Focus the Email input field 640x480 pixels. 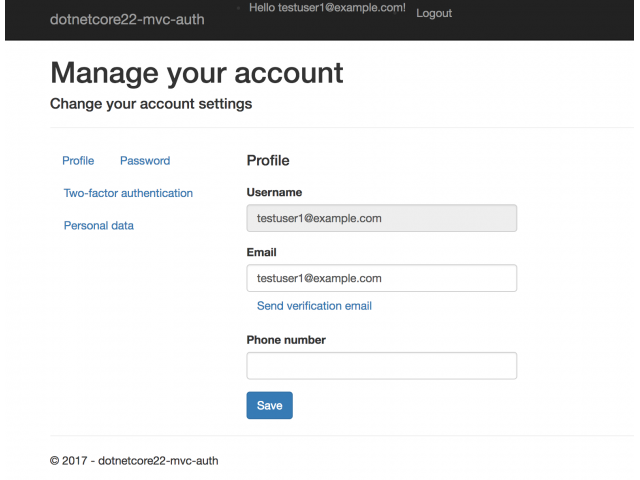382,278
